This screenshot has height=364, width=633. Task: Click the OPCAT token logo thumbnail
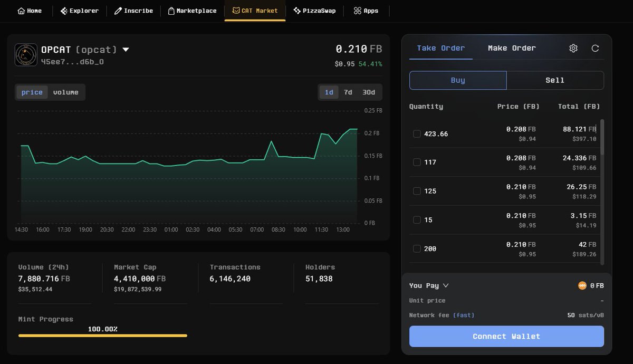26,54
